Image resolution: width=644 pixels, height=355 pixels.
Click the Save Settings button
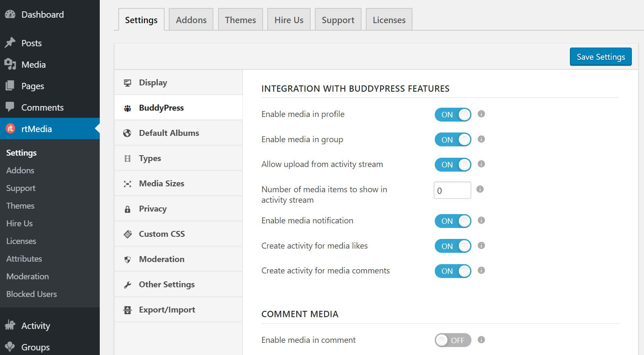coord(601,56)
